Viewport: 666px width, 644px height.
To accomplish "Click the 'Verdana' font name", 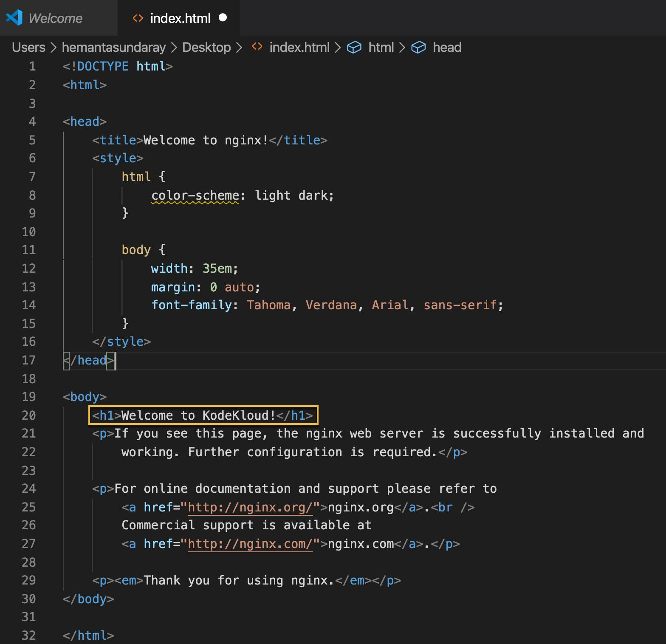I will pyautogui.click(x=331, y=305).
